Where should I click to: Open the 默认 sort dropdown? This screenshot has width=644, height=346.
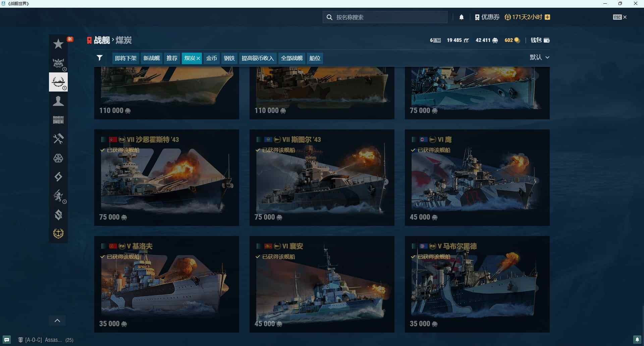point(539,57)
